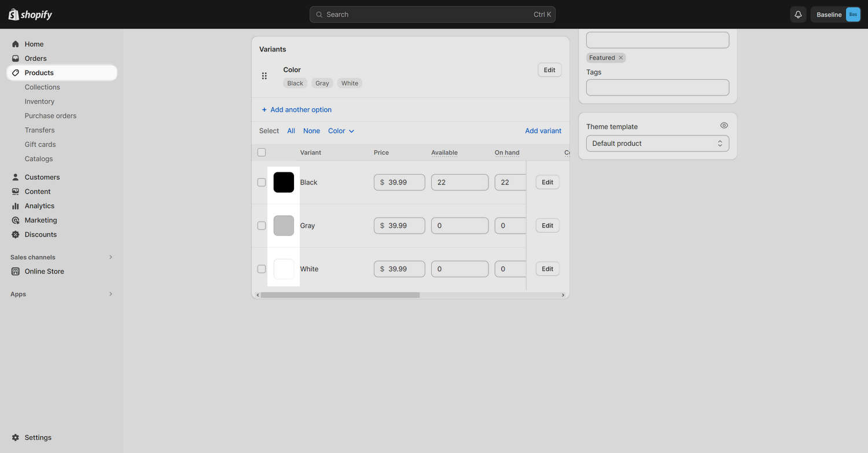Check the select-all variants checkbox
The width and height of the screenshot is (868, 453).
pos(262,152)
